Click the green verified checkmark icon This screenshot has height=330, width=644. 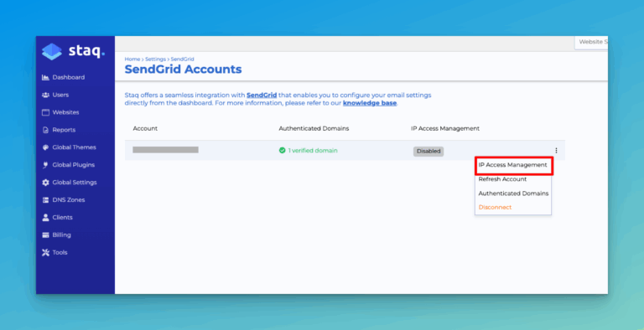tap(282, 150)
